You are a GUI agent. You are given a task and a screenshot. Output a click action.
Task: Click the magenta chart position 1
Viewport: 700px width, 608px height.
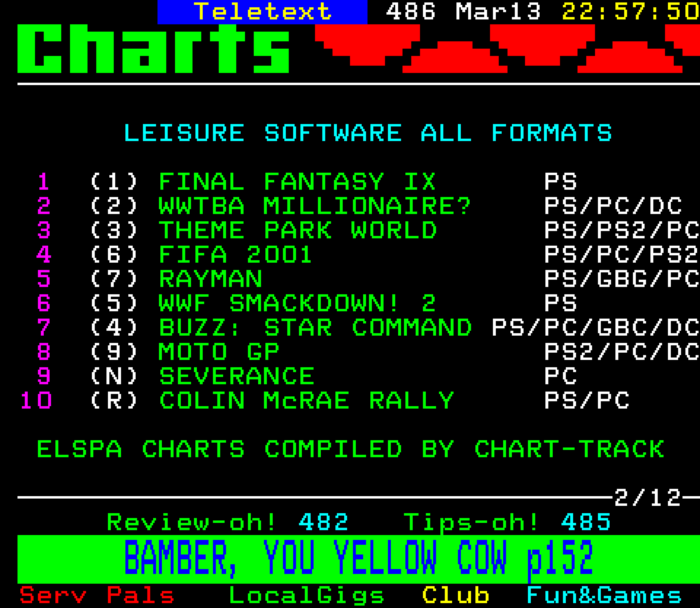44,181
